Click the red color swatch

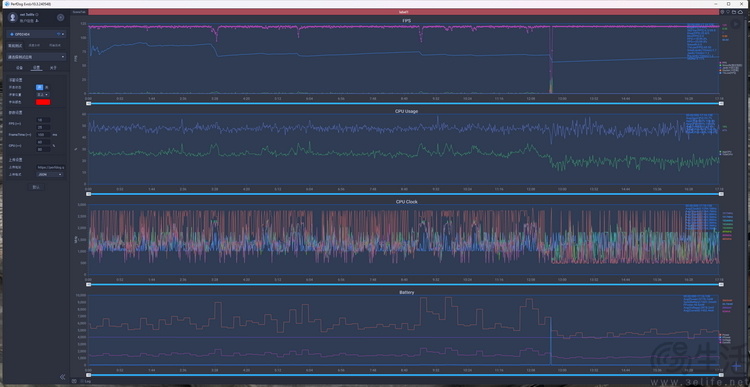[43, 102]
